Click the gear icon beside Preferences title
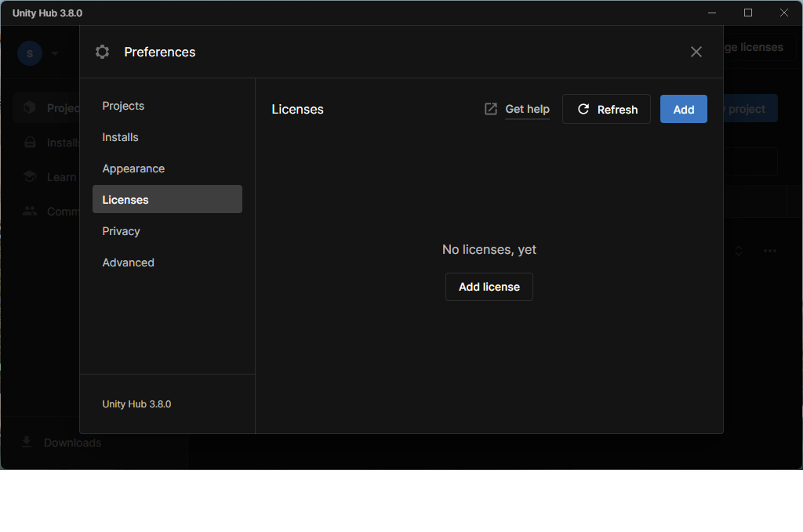Screen dimensions: 803x532 pos(102,52)
